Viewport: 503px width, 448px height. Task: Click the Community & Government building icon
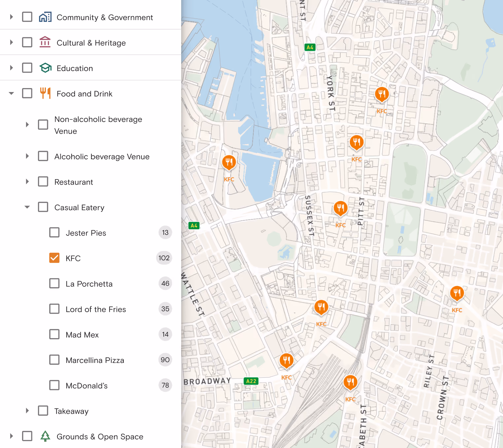click(x=45, y=17)
